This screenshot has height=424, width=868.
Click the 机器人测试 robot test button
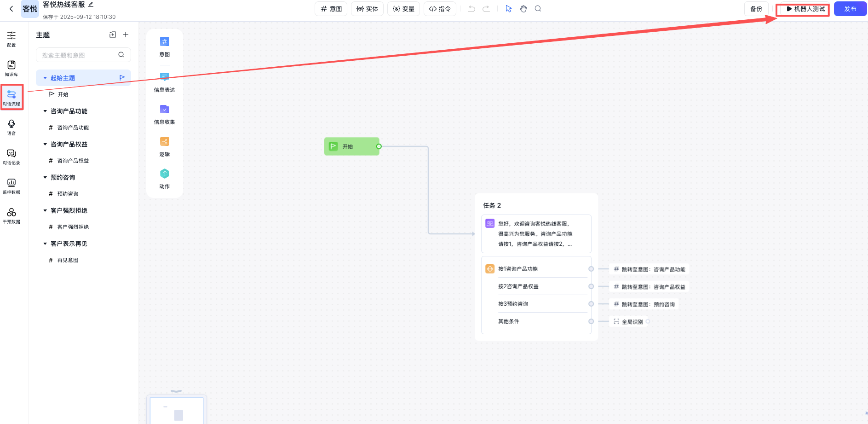click(805, 9)
